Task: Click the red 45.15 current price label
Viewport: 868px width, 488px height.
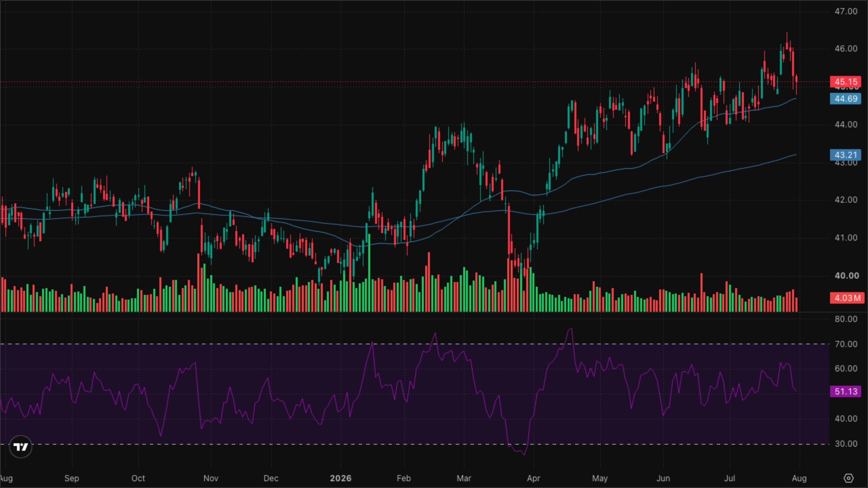Action: [x=845, y=82]
